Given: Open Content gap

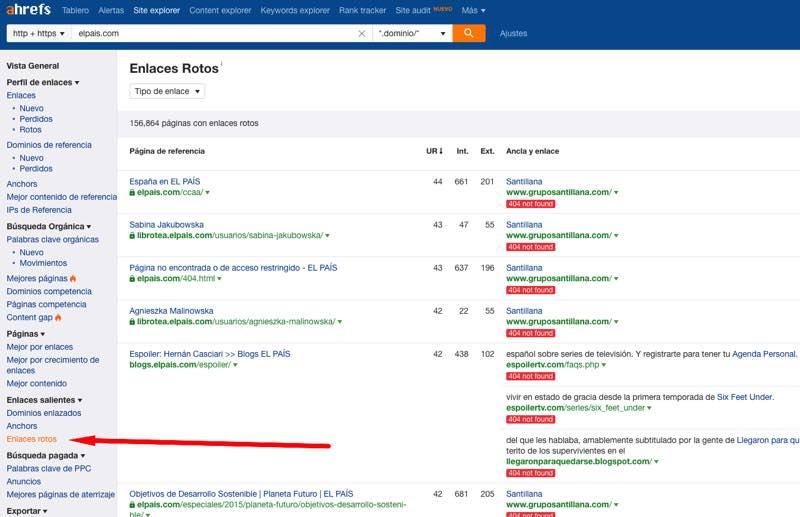Looking at the screenshot, I should click(x=30, y=317).
